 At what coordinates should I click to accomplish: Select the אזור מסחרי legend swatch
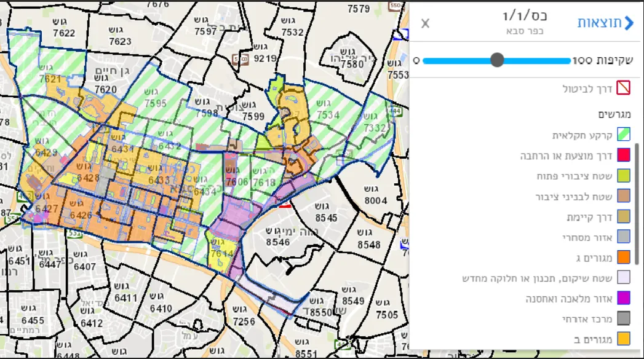(x=623, y=237)
